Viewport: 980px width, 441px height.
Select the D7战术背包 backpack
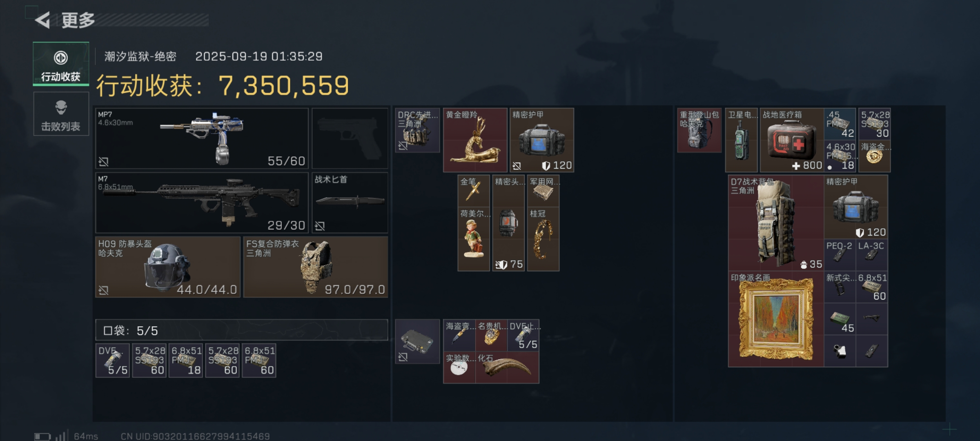tap(776, 223)
